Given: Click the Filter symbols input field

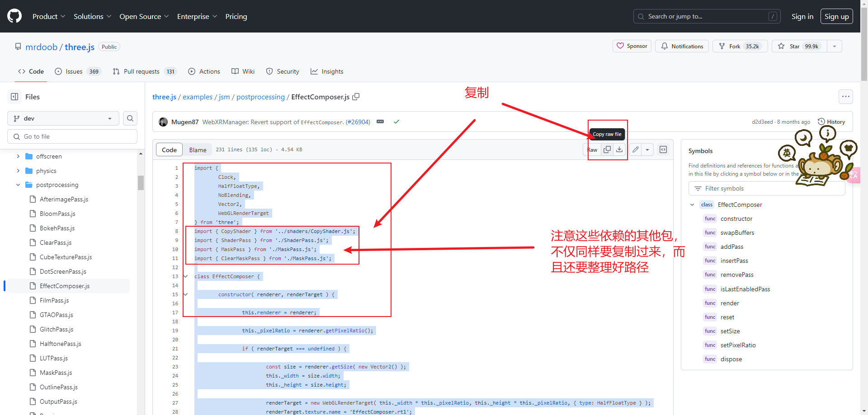Looking at the screenshot, I should (x=766, y=188).
